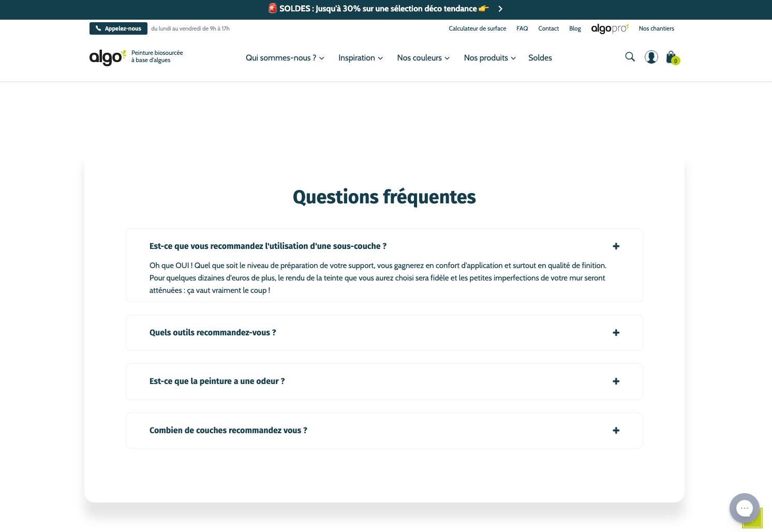Go to the Soldes menu item
Viewport: 772px width, 532px height.
pos(540,58)
